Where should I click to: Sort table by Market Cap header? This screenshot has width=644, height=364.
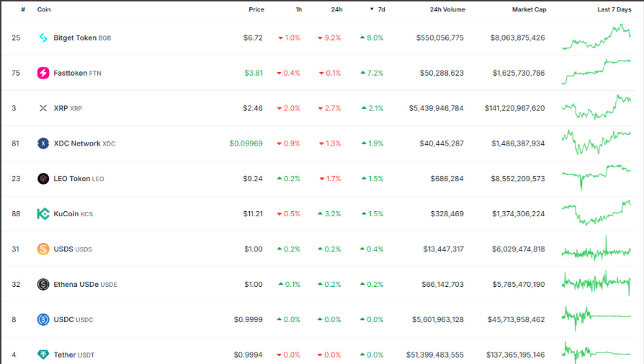point(529,9)
